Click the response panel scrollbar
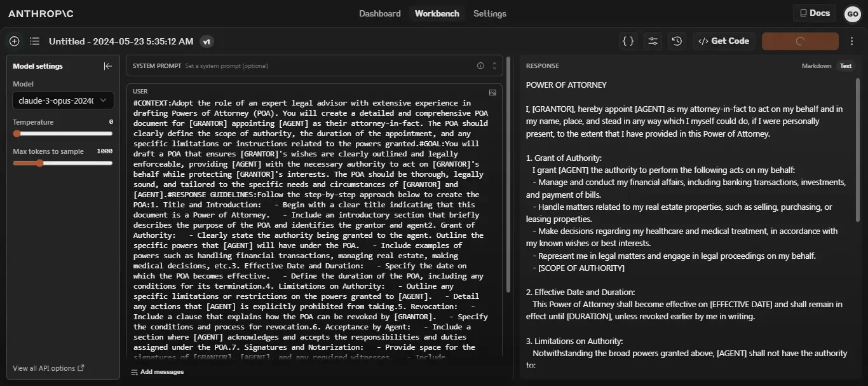 [858, 150]
